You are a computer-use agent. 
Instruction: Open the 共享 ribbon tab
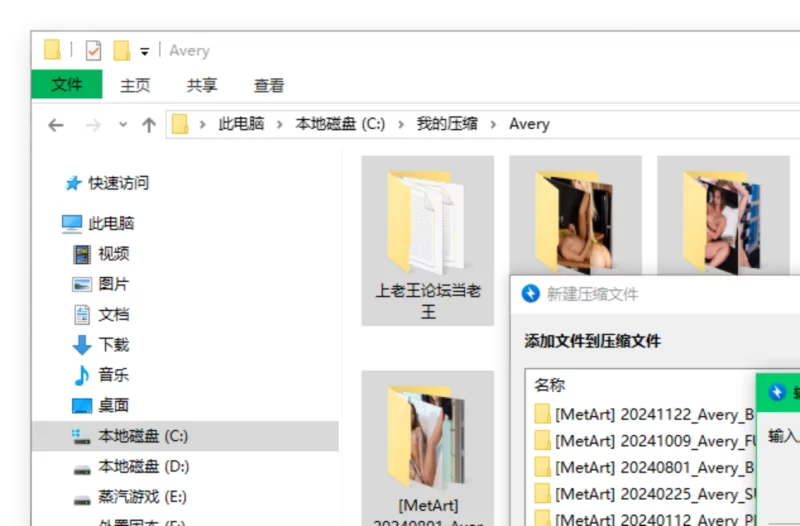click(x=202, y=85)
